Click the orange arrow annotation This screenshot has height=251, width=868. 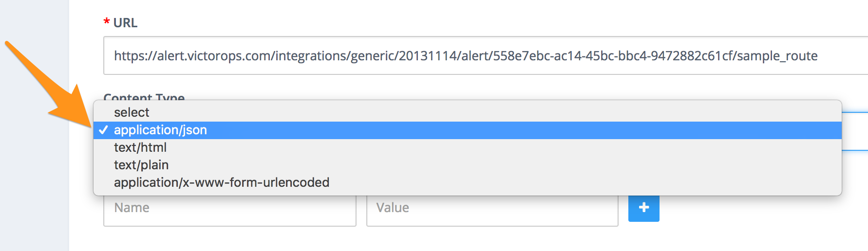click(x=48, y=86)
